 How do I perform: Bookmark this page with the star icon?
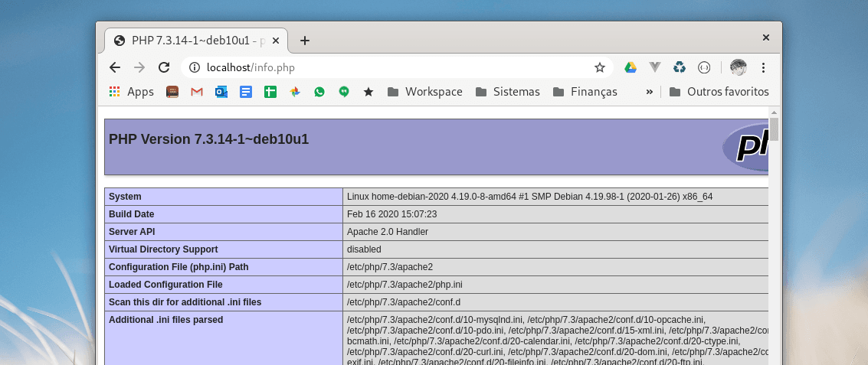click(x=600, y=67)
